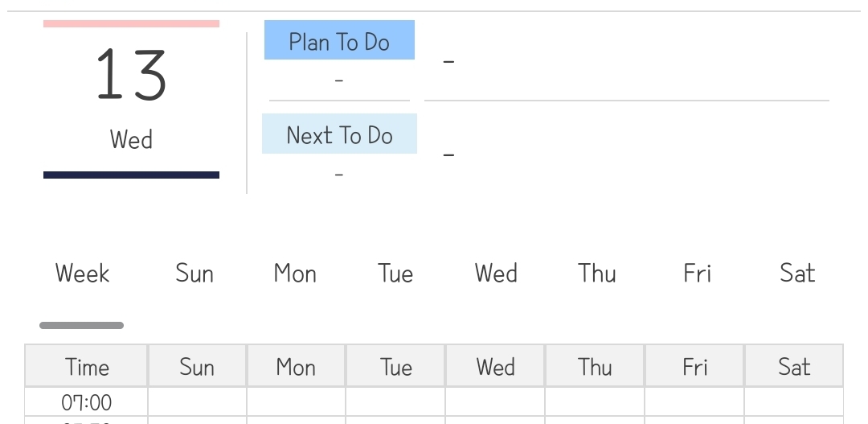Click the Wed label under the date
This screenshot has width=868, height=424.
(131, 140)
